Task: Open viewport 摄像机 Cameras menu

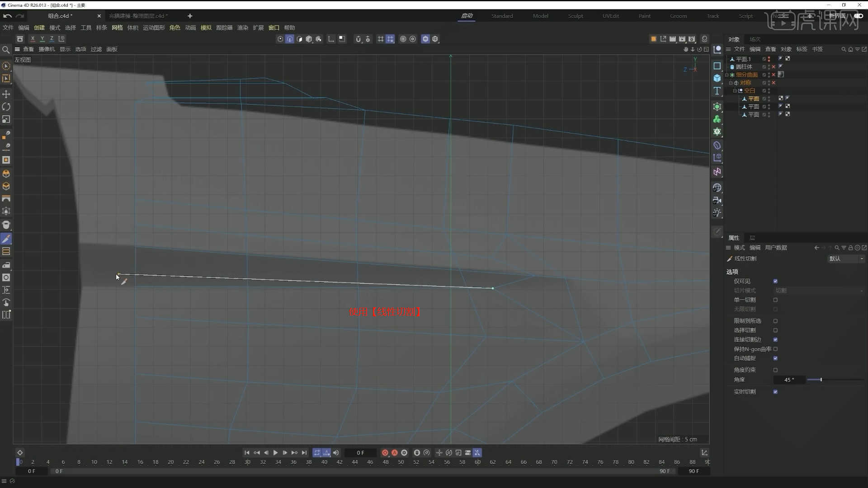Action: coord(47,49)
